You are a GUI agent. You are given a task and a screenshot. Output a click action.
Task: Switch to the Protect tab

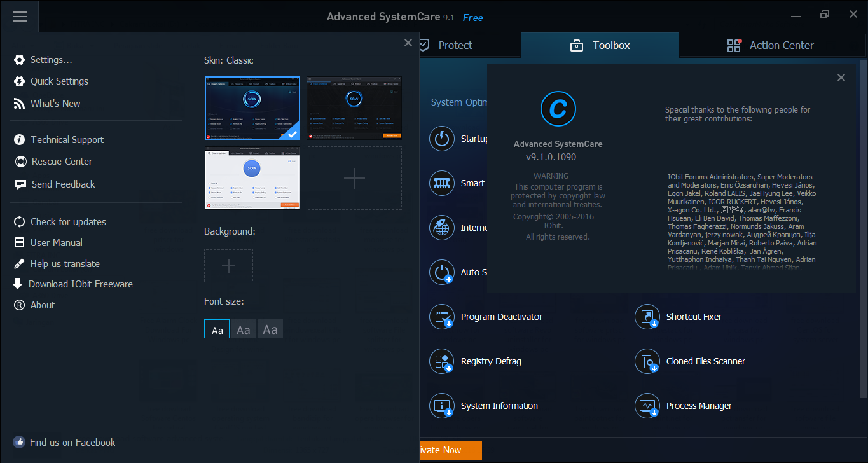coord(455,45)
